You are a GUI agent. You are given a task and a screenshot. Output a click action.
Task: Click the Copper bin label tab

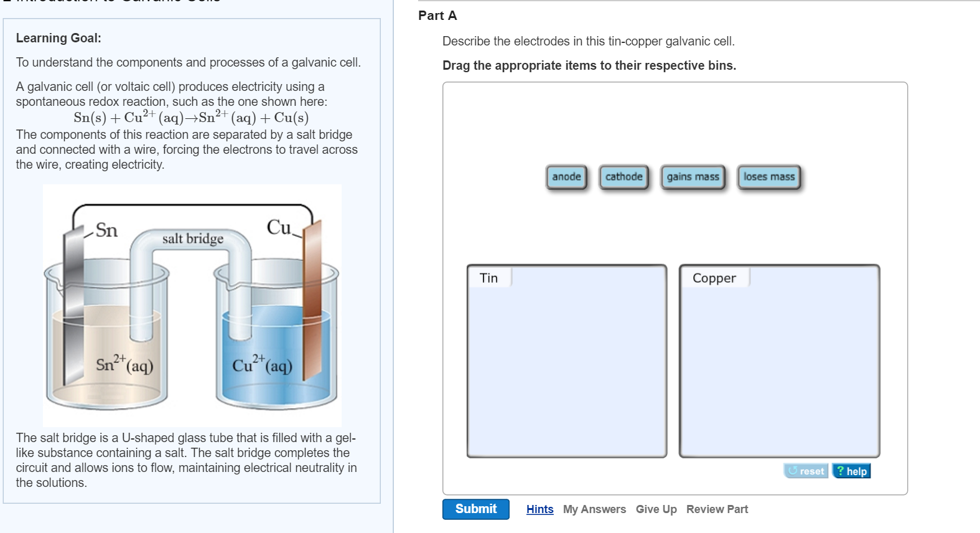click(714, 278)
